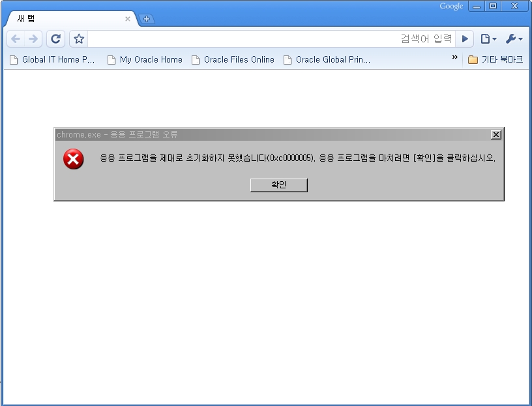532x406 pixels.
Task: Open the My Oracle Home bookmark
Action: pyautogui.click(x=145, y=60)
